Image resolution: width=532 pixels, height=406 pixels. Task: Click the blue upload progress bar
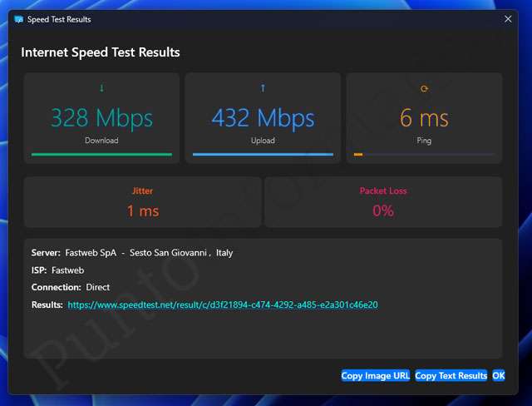(263, 154)
